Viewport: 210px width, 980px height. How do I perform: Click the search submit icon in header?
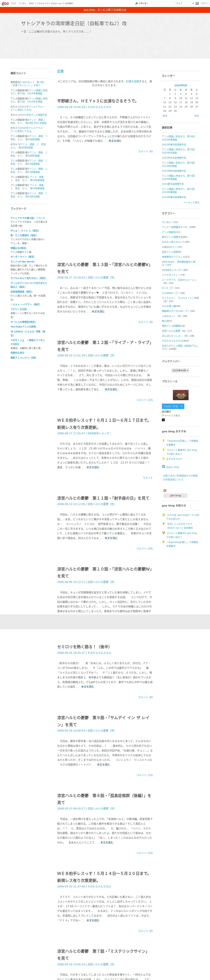click(197, 3)
